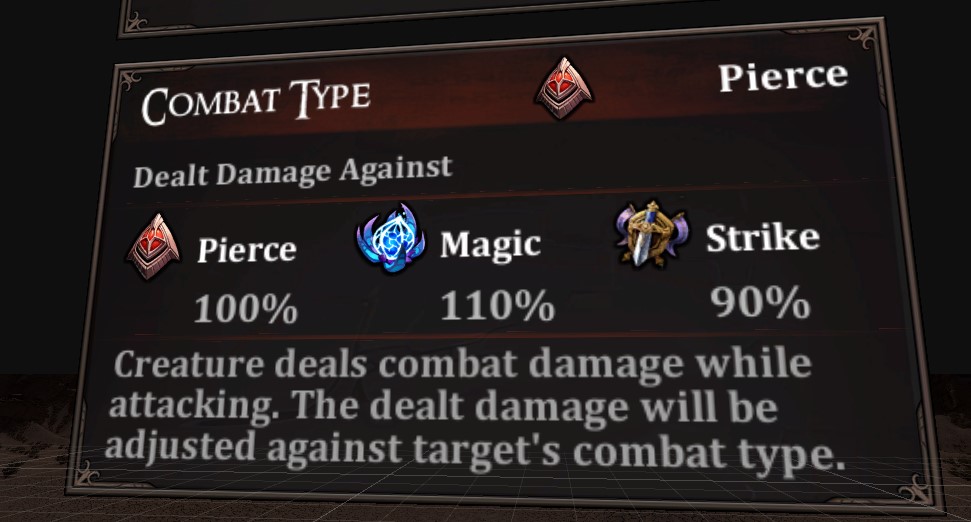Click the partially visible panel above the tooltip
The width and height of the screenshot is (971, 522).
coord(421,15)
